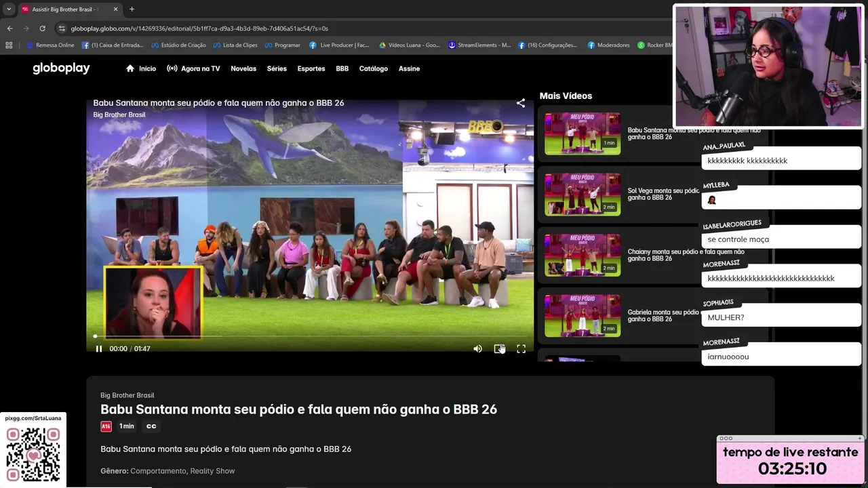Open picture-in-picture mode in the player
The width and height of the screenshot is (868, 488).
tap(499, 348)
